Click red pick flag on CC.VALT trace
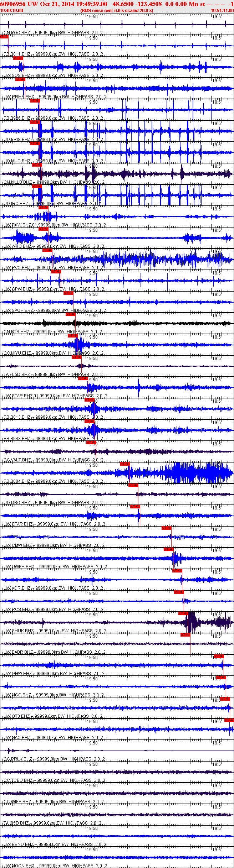 91,443
